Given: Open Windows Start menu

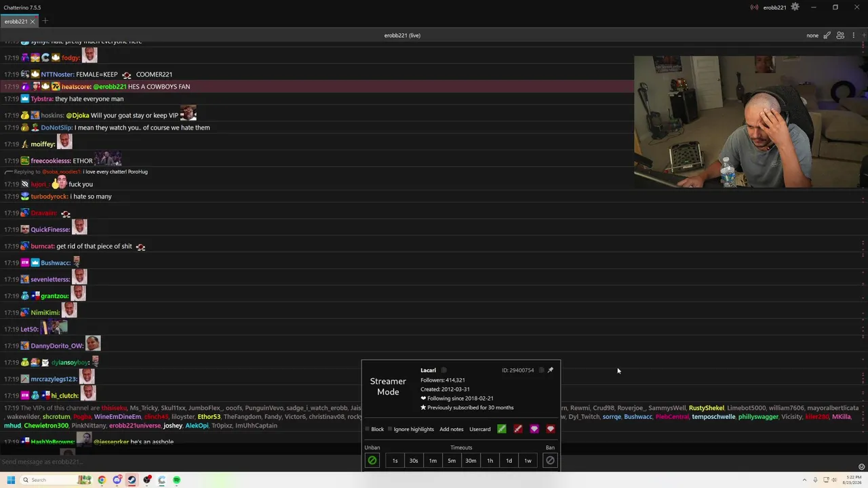Looking at the screenshot, I should pyautogui.click(x=11, y=480).
